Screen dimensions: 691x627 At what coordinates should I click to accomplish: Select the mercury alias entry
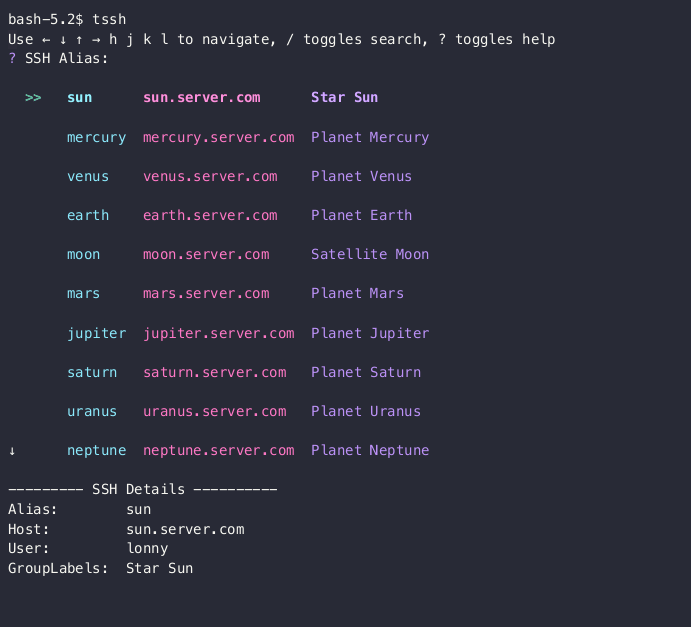tap(97, 138)
